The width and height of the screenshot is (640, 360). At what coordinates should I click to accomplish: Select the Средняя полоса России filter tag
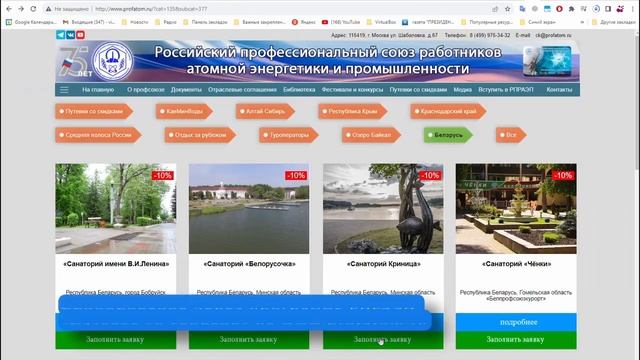(98, 135)
